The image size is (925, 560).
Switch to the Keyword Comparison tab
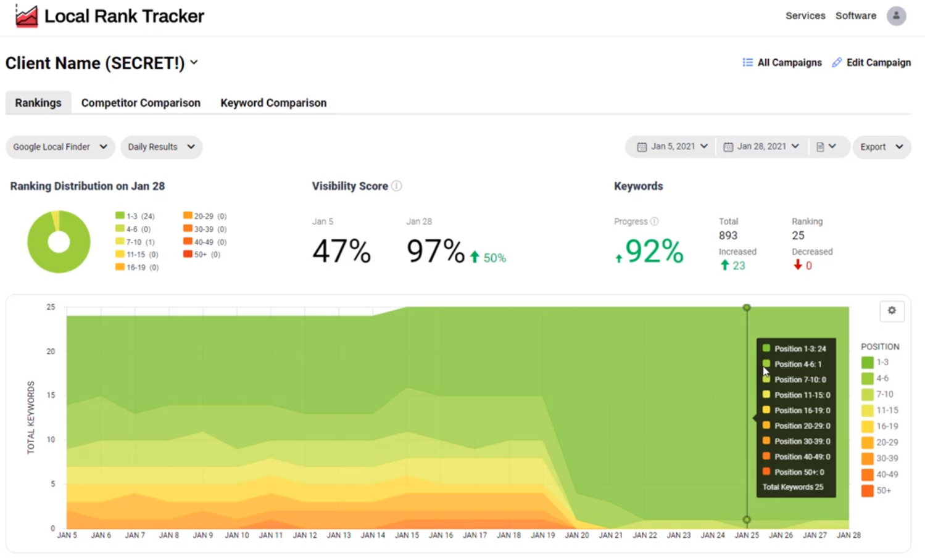(x=273, y=103)
